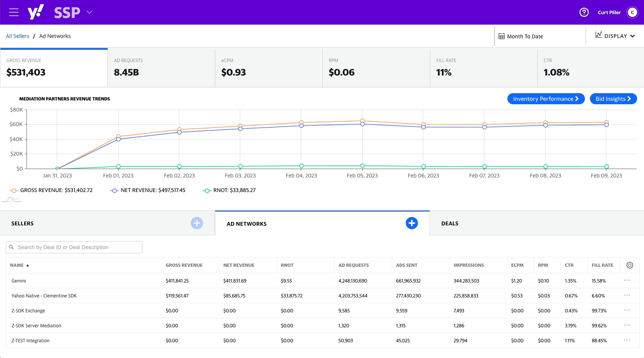
Task: Select the Z-SDK Exchange name
Action: point(28,311)
